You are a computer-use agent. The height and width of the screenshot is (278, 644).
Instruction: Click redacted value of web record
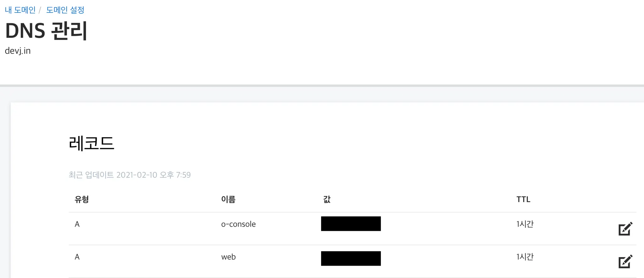pos(351,258)
